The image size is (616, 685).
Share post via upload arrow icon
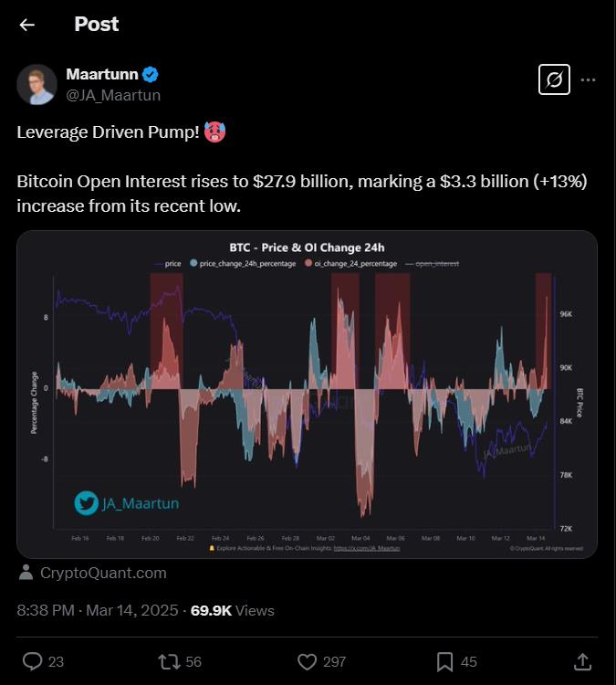582,661
